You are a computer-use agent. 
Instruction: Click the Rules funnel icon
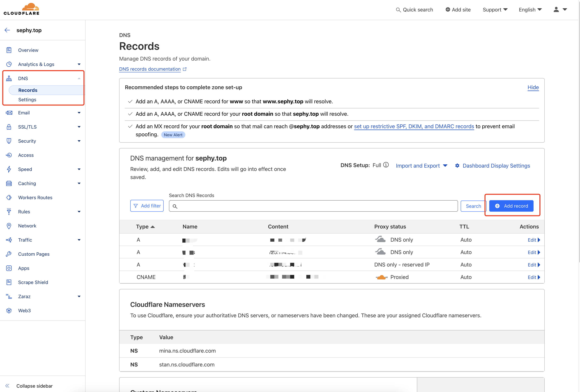[9, 212]
